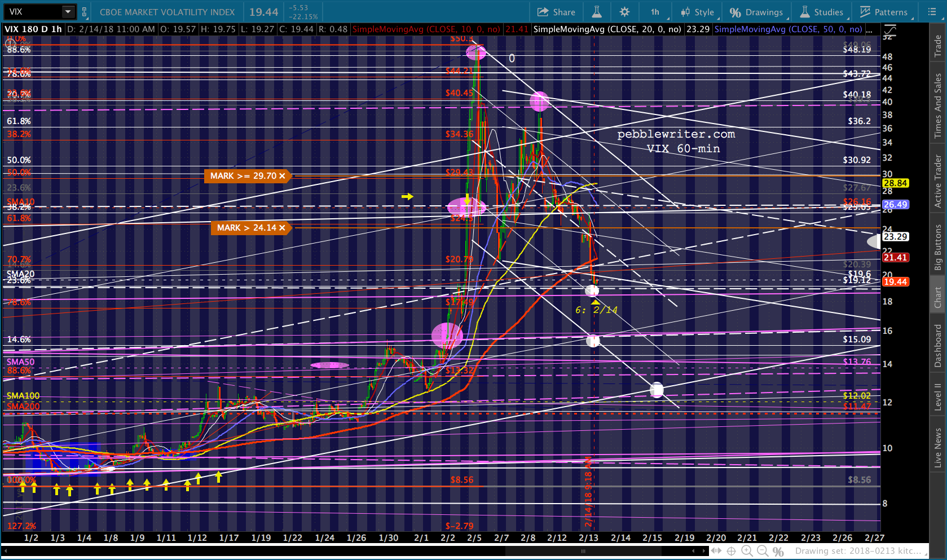The image size is (947, 560).
Task: Switch to the Active Trader side tab
Action: 938,182
